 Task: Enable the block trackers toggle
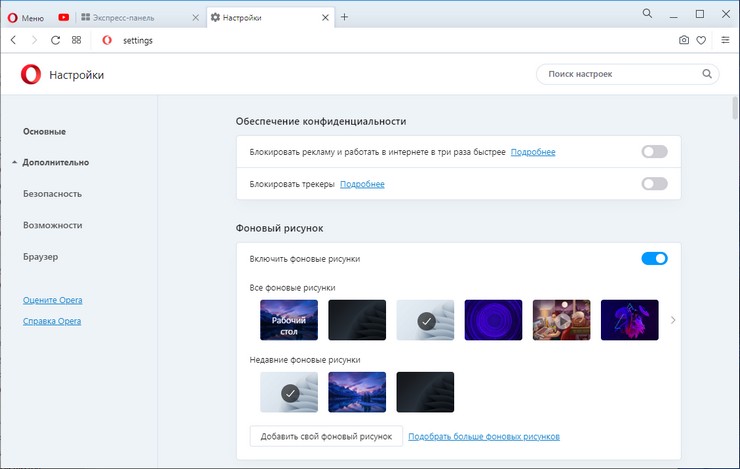coord(654,184)
